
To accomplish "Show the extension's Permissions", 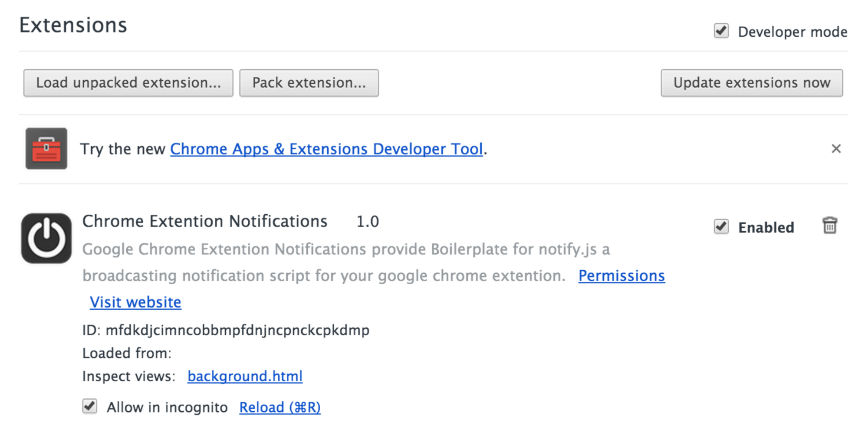I will point(621,275).
